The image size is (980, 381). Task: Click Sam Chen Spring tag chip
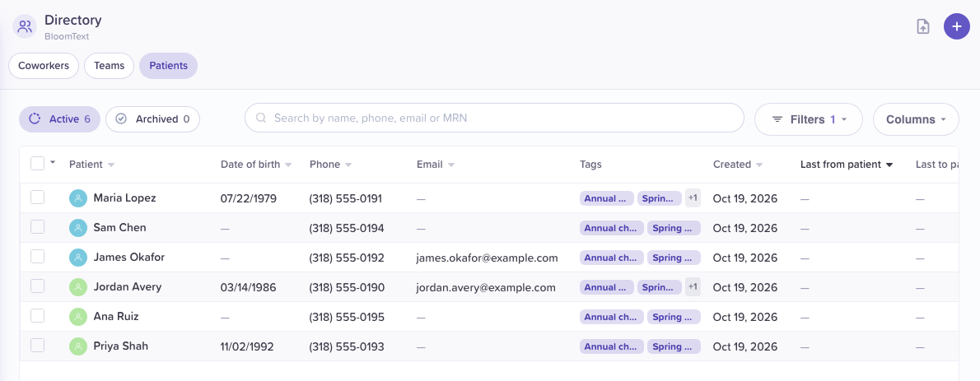pos(674,228)
